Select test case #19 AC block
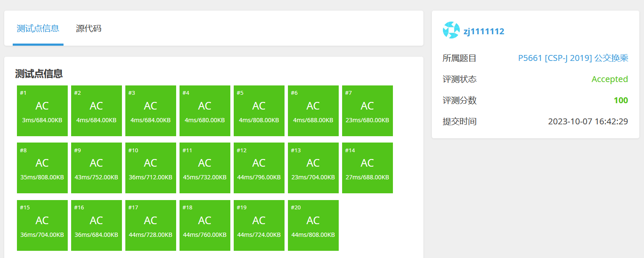 (259, 225)
